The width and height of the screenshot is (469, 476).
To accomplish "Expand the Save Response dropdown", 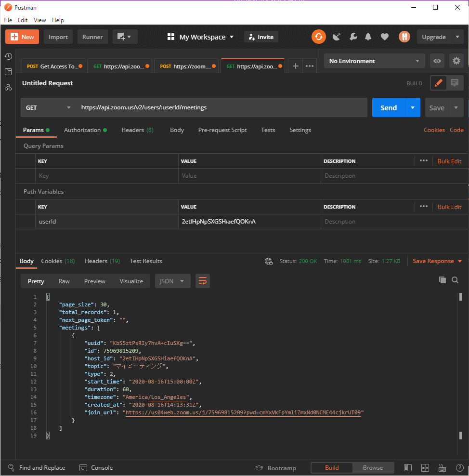I will (x=459, y=261).
